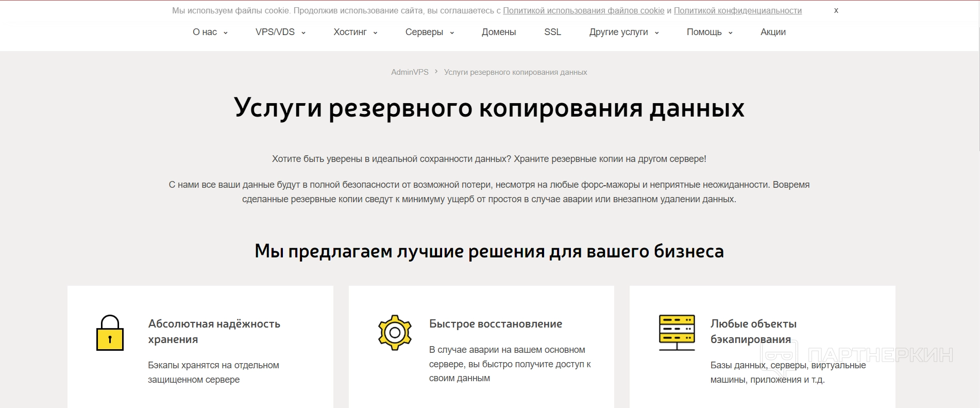
Task: Expand 'Другие услуги' menu
Action: (x=623, y=32)
